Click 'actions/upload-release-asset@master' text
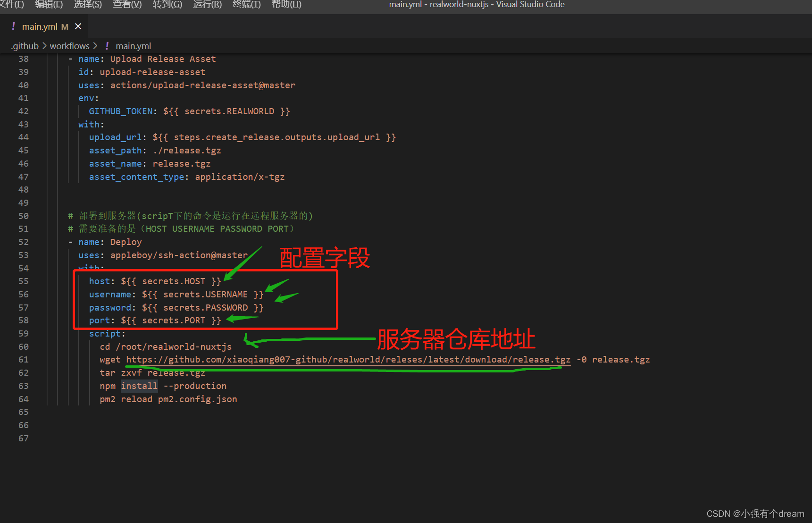Image resolution: width=812 pixels, height=523 pixels. 203,85
